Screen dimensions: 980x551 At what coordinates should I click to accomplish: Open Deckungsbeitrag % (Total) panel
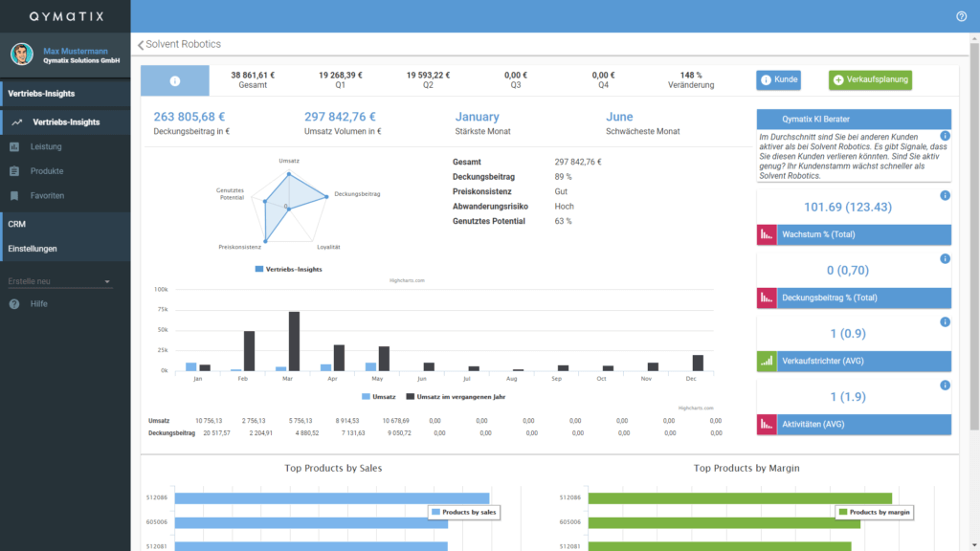tap(854, 298)
